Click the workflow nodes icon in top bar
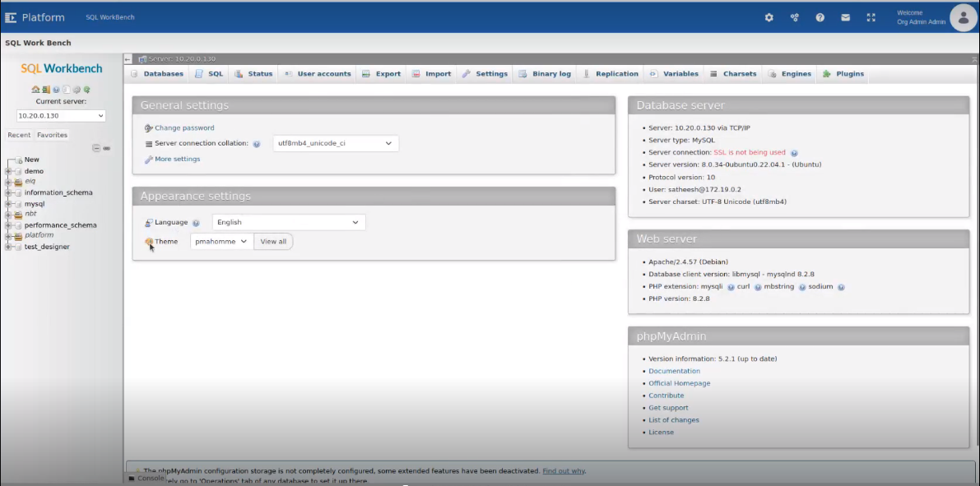 coord(794,17)
